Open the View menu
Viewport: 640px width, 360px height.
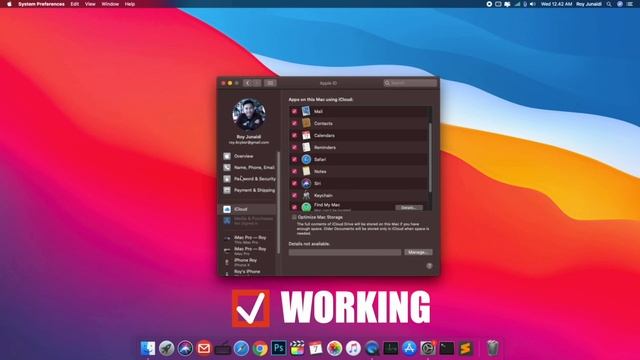90,4
